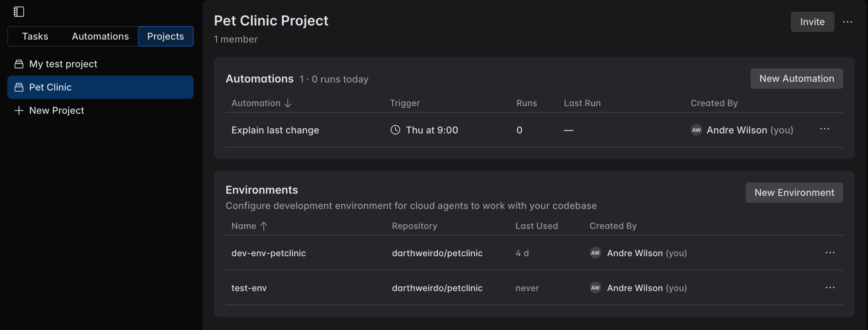Switch to the Tasks tab
Screen dimensions: 868x330
coord(35,36)
